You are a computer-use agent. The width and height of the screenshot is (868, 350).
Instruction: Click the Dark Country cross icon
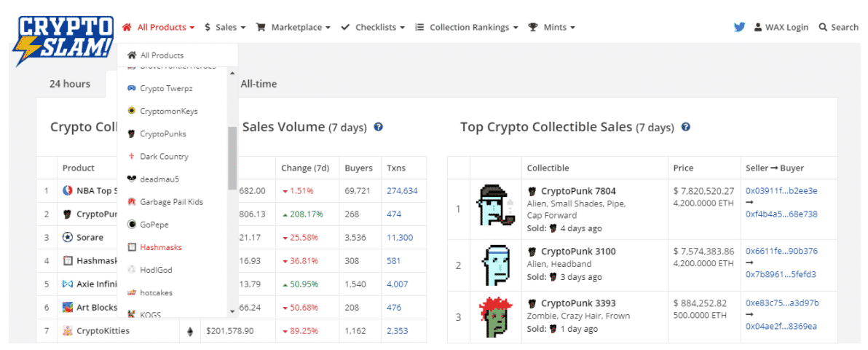(x=132, y=157)
